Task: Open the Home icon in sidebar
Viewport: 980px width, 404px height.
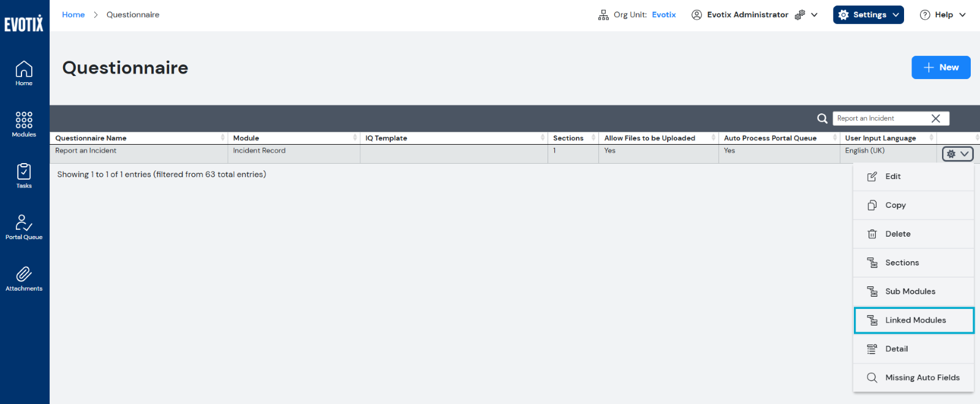Action: point(24,73)
